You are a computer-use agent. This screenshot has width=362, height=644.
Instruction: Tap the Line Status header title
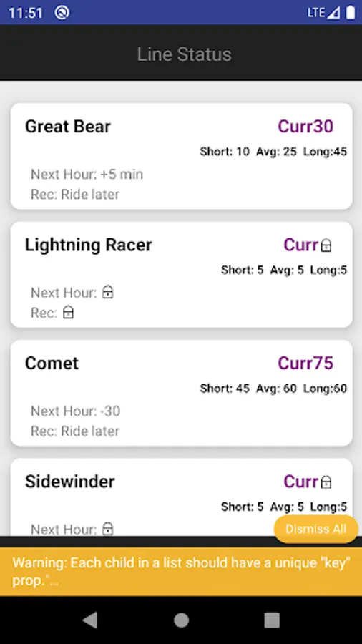[185, 54]
